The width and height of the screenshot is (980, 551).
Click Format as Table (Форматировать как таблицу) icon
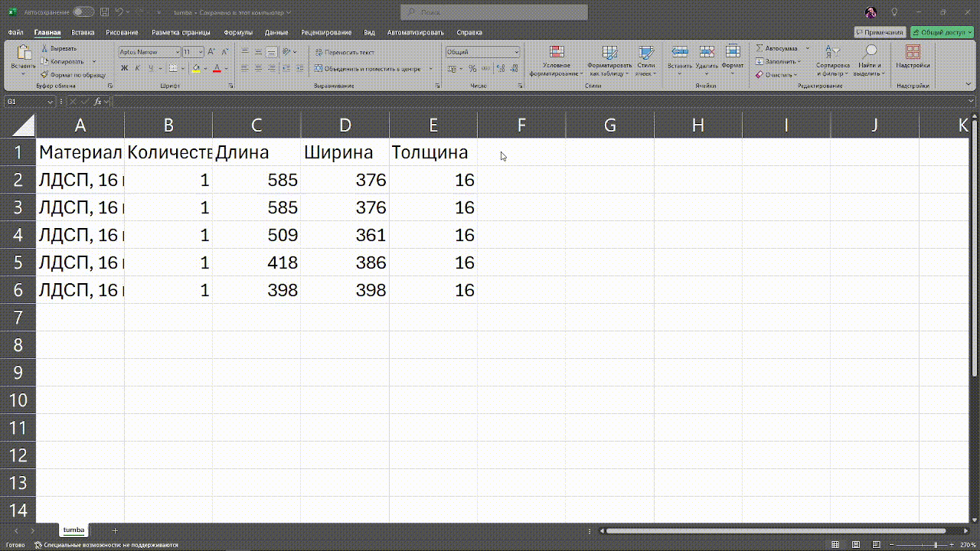coord(609,52)
